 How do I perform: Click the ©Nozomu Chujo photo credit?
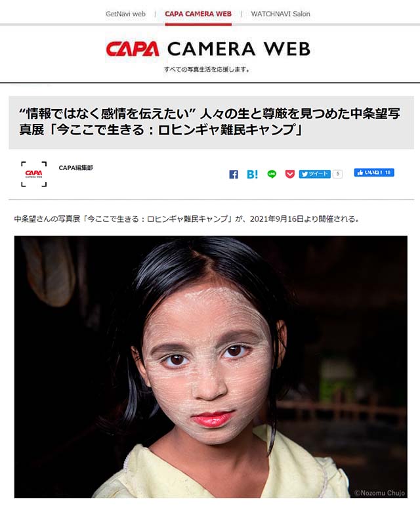(379, 493)
